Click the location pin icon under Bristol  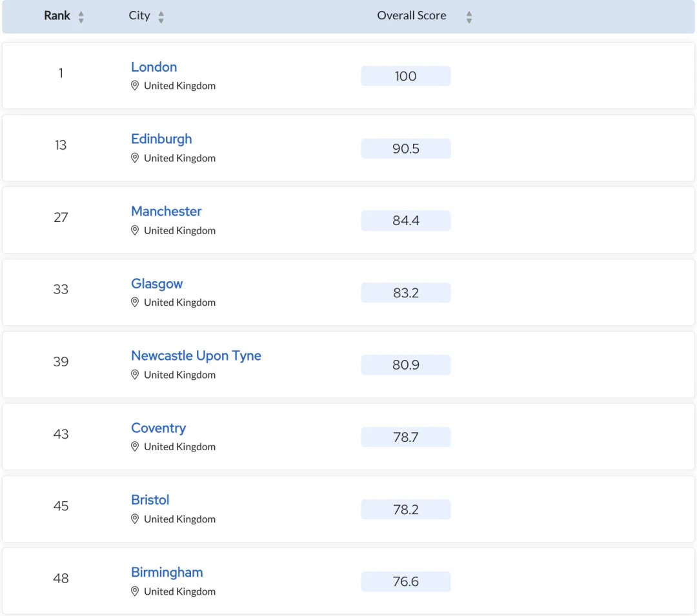(135, 519)
